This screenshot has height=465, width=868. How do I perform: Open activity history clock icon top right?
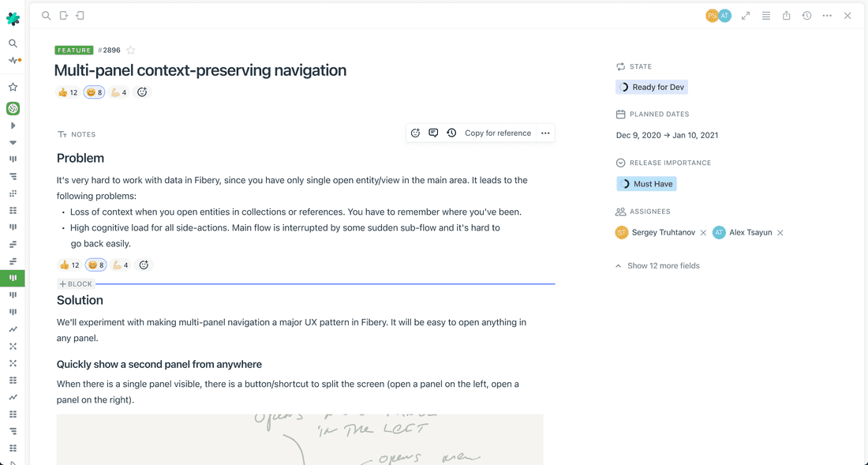click(806, 16)
